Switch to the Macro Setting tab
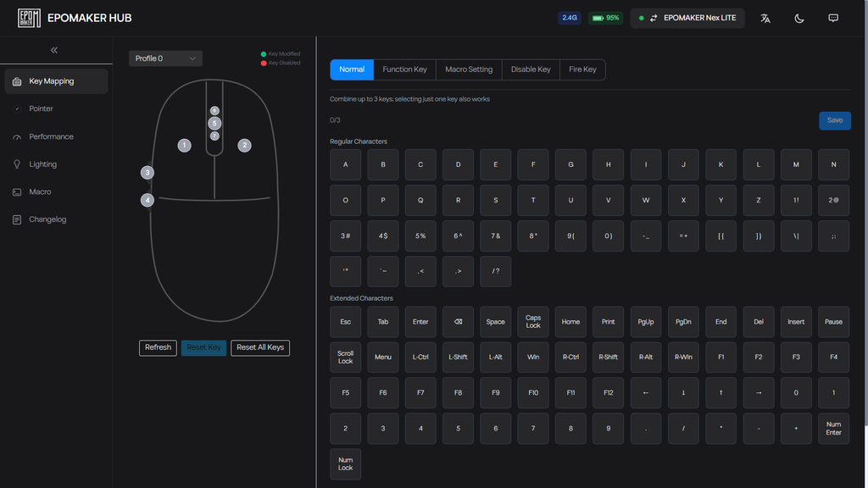 click(469, 69)
